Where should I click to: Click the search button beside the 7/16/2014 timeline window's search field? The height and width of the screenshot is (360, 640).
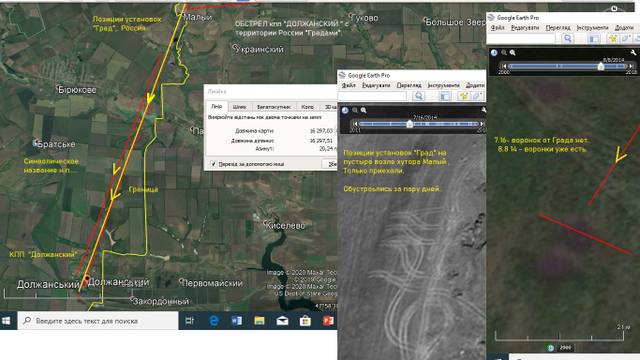coord(418,96)
